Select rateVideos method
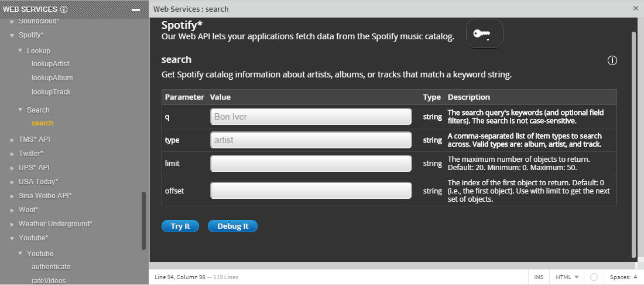This screenshot has width=644, height=285. pyautogui.click(x=49, y=280)
